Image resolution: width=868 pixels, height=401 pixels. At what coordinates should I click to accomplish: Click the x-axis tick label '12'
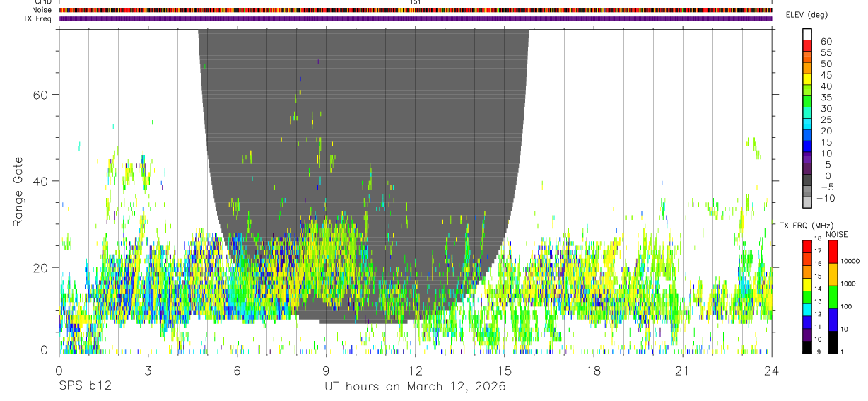tap(415, 371)
